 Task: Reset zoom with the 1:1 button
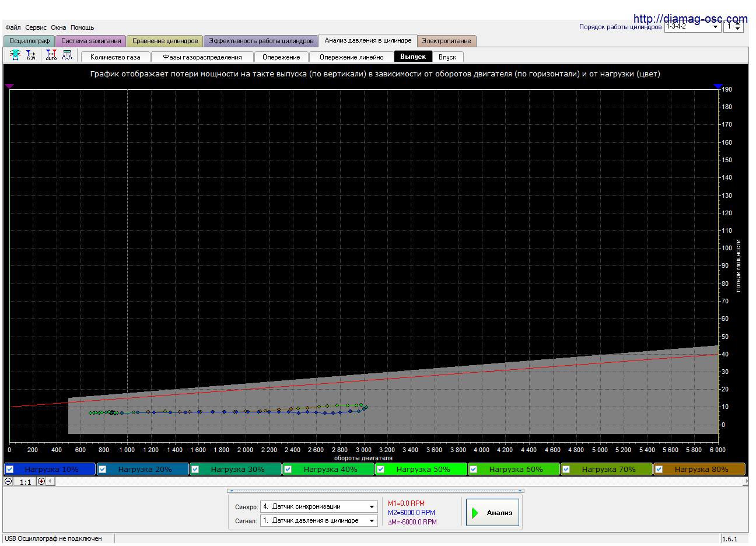[x=25, y=482]
